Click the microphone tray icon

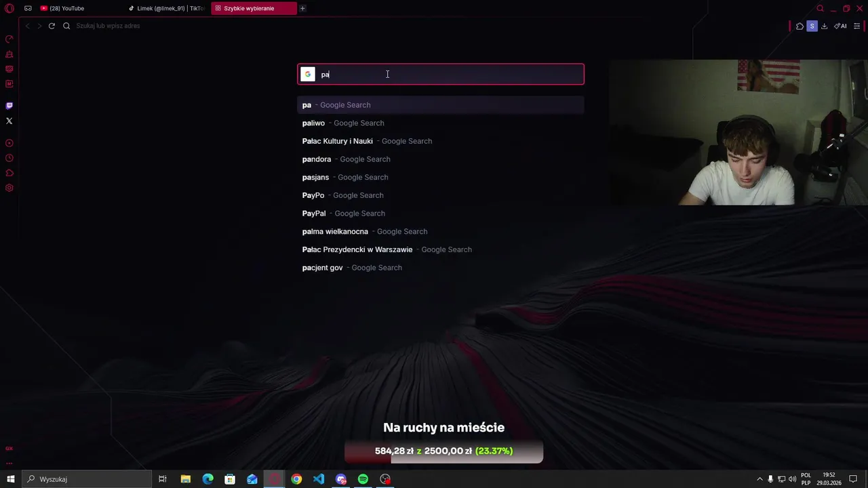click(770, 479)
